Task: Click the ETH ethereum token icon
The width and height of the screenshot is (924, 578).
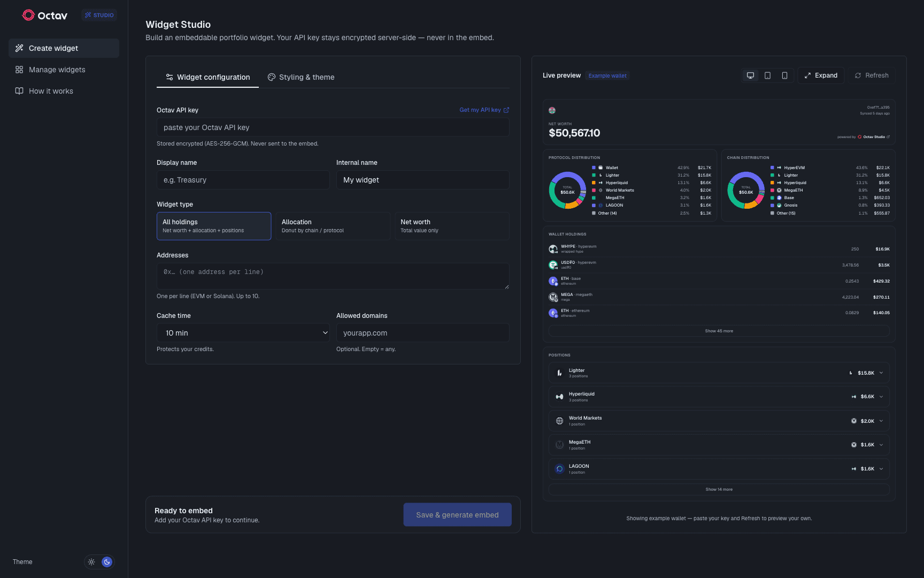Action: pyautogui.click(x=553, y=313)
